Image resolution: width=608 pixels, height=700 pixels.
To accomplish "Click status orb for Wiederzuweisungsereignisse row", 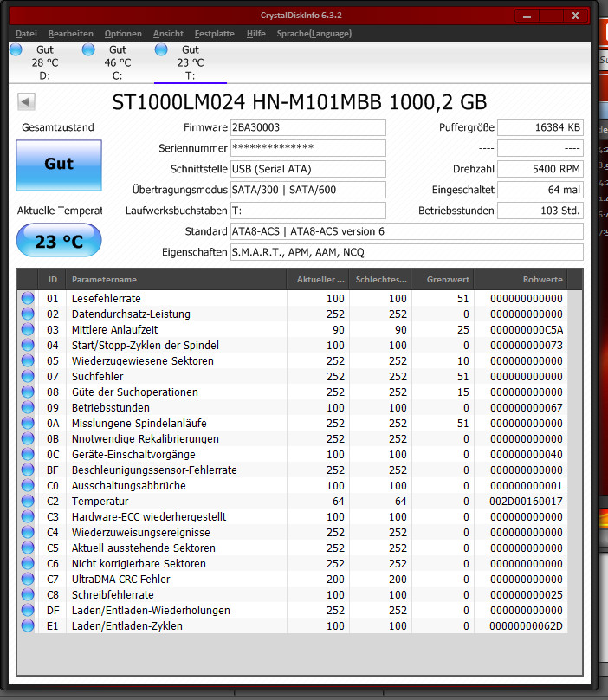I will (28, 532).
